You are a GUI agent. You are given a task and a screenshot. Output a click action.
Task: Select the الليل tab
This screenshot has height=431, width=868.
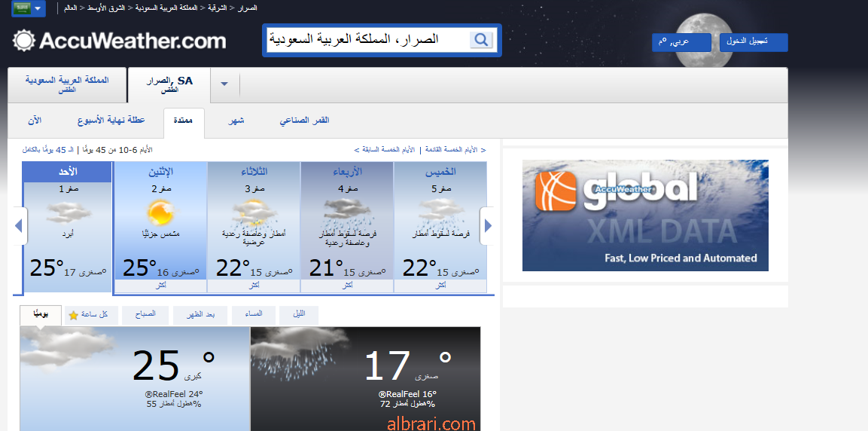[x=299, y=315]
